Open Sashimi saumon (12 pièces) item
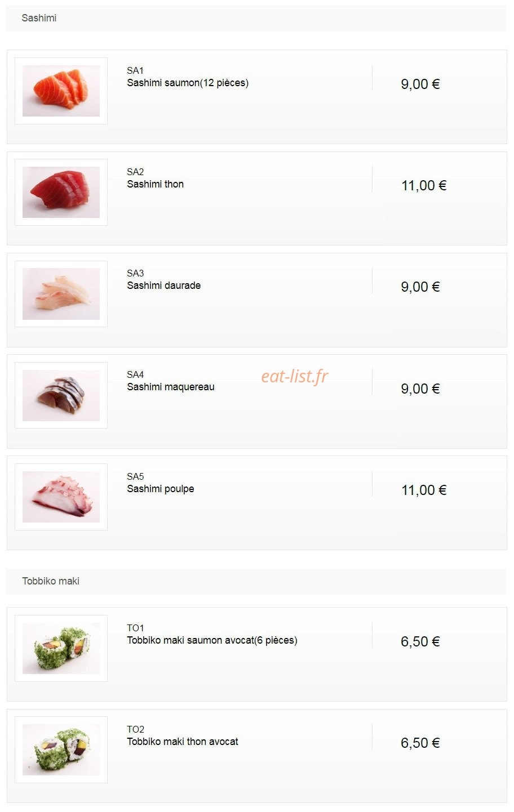The width and height of the screenshot is (514, 812). pyautogui.click(x=188, y=83)
